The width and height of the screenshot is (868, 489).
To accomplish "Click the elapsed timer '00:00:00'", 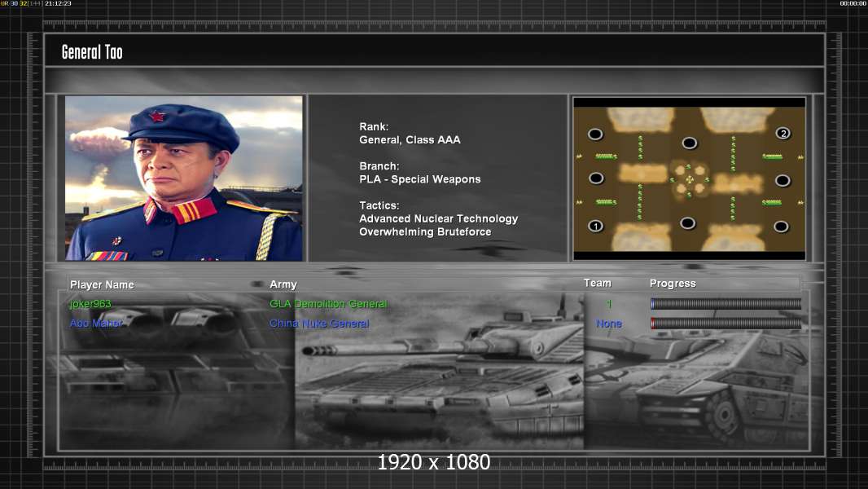I will click(x=853, y=3).
